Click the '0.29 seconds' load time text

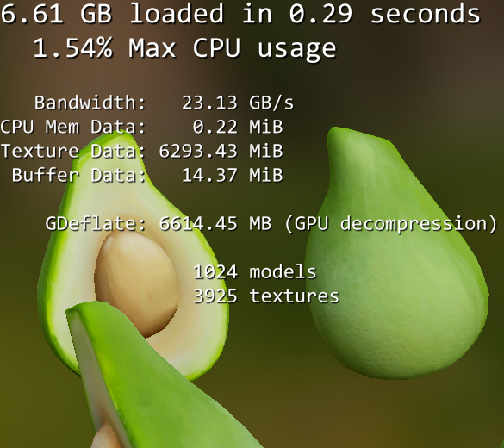[x=384, y=14]
